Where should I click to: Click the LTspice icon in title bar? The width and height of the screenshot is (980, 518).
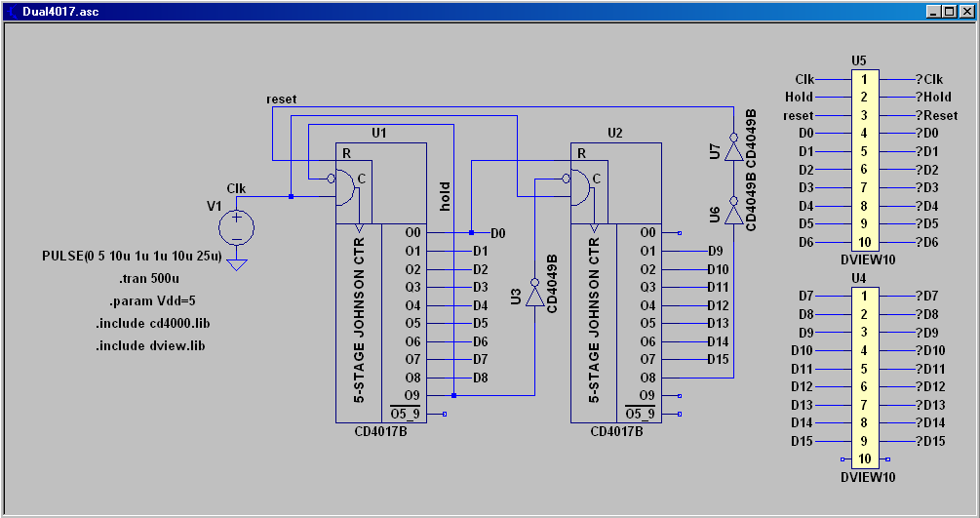[12, 12]
